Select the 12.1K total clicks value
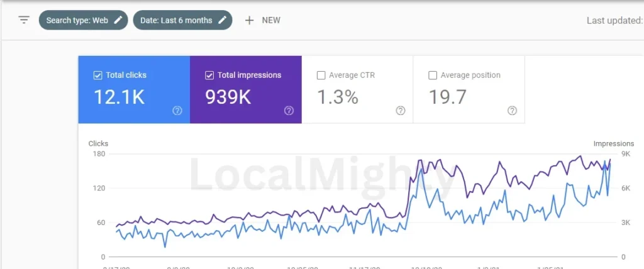The image size is (644, 269). 119,97
